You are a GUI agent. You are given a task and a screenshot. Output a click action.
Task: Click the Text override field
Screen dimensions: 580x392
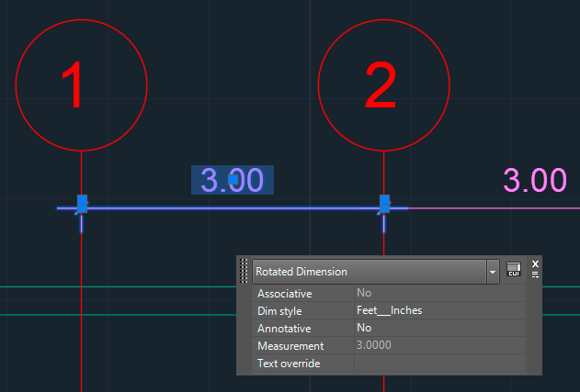click(x=439, y=364)
